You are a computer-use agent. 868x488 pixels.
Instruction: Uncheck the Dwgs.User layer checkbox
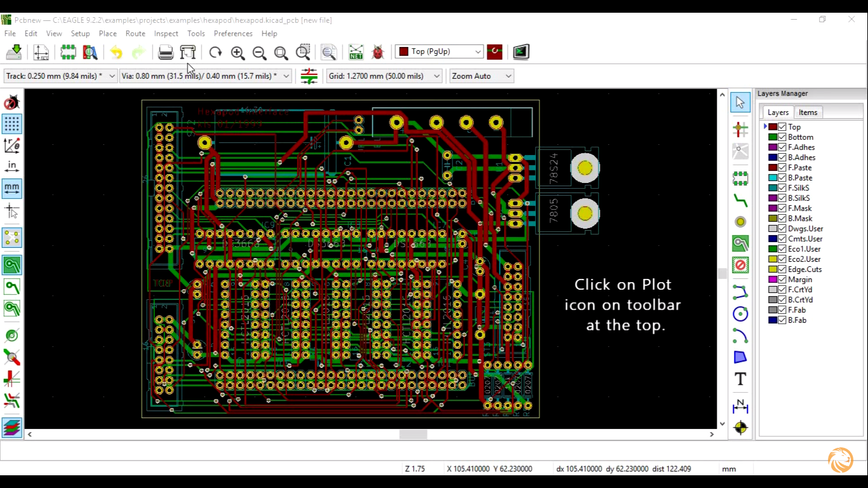click(782, 229)
